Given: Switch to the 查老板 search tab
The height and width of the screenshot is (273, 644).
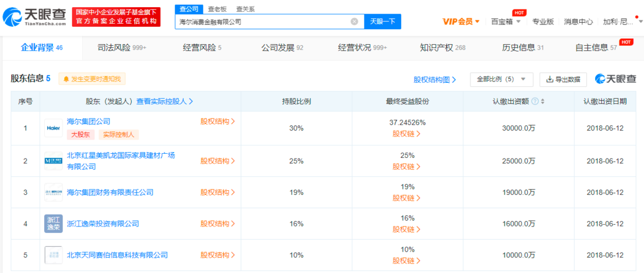Looking at the screenshot, I should click(x=216, y=9).
